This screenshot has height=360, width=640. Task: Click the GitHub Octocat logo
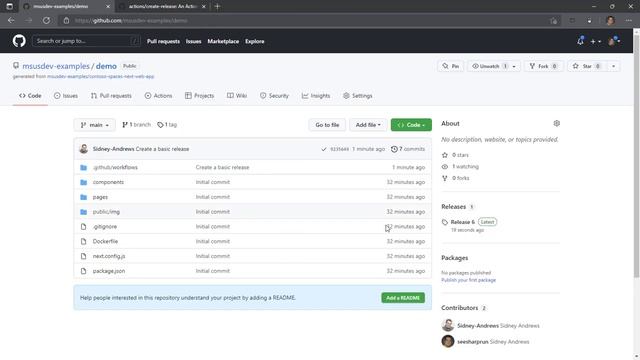[19, 41]
